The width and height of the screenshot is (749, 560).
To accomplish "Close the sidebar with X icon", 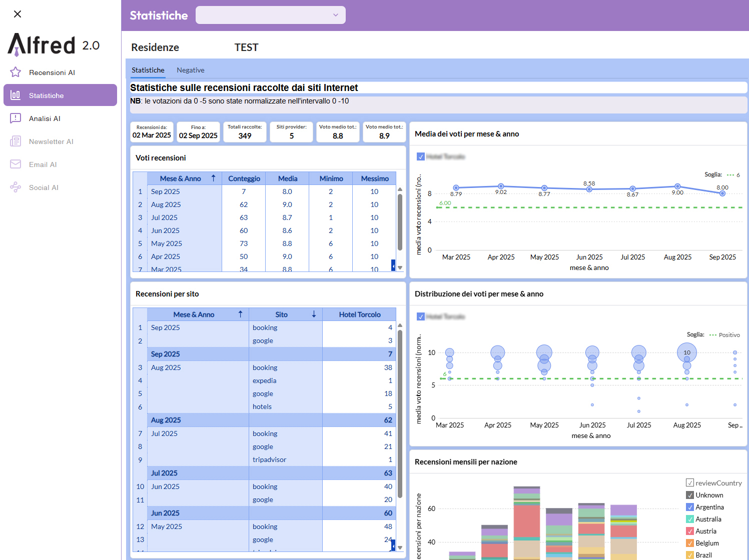I will (x=18, y=14).
